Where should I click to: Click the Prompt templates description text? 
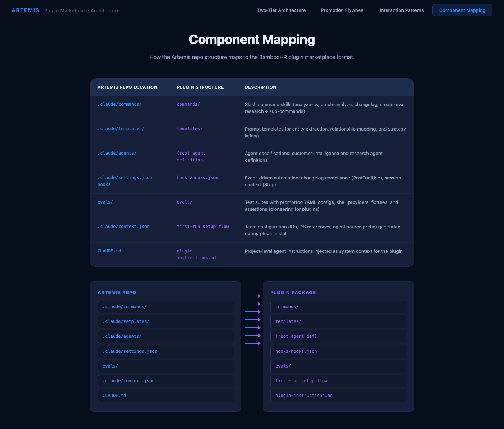point(325,132)
